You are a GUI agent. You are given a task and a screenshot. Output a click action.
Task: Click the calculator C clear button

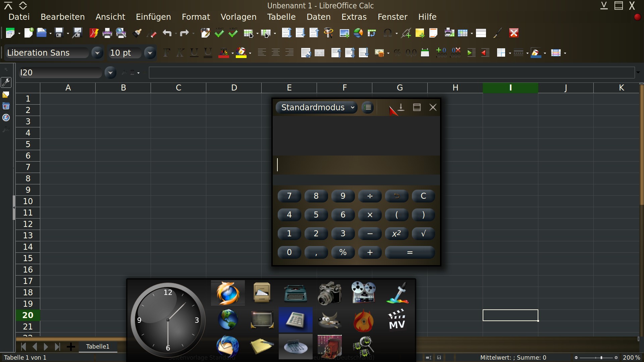point(423,196)
